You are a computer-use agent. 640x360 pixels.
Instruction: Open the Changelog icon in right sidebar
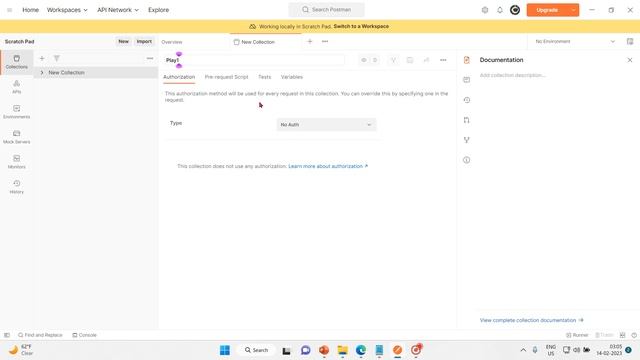tap(467, 100)
